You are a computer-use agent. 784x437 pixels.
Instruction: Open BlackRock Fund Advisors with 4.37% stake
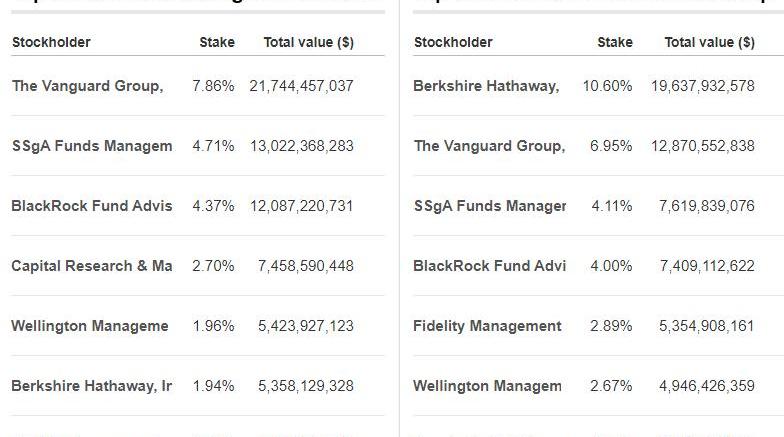tap(91, 206)
